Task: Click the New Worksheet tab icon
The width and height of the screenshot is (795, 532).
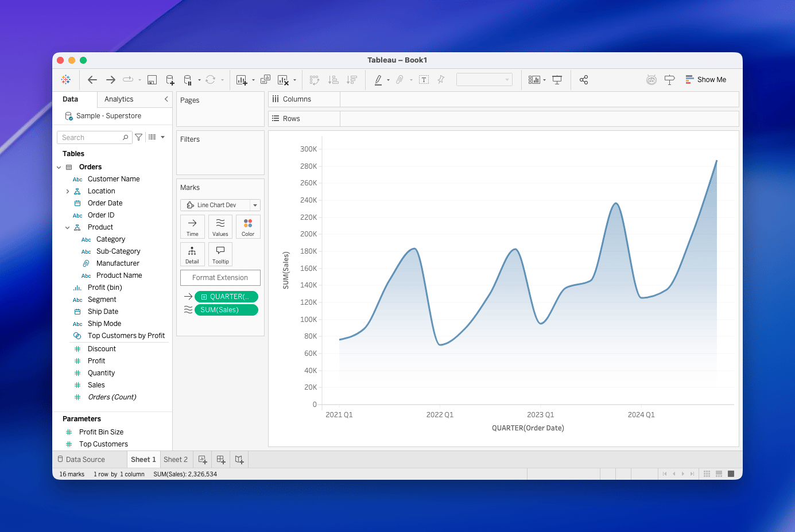Action: pos(203,460)
